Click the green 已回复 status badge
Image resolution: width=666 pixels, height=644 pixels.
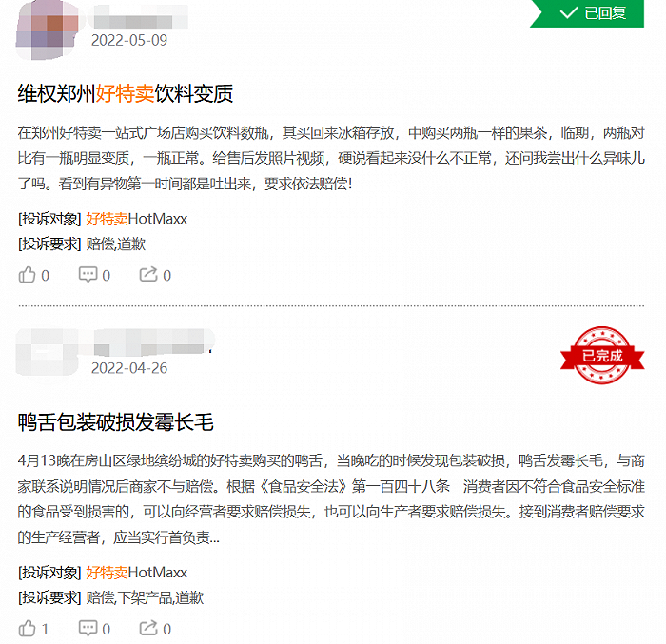(587, 13)
